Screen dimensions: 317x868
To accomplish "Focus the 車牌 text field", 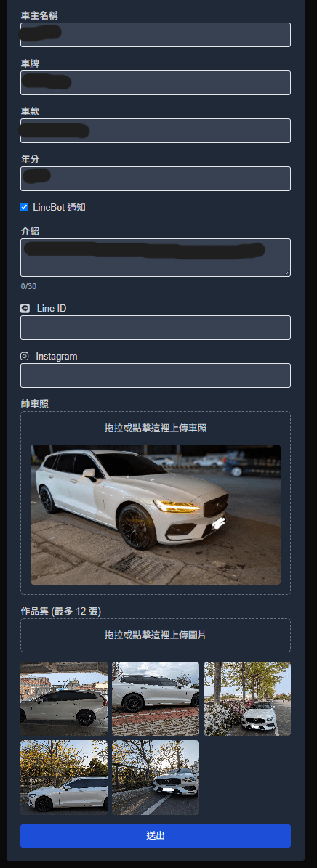I will pos(155,83).
